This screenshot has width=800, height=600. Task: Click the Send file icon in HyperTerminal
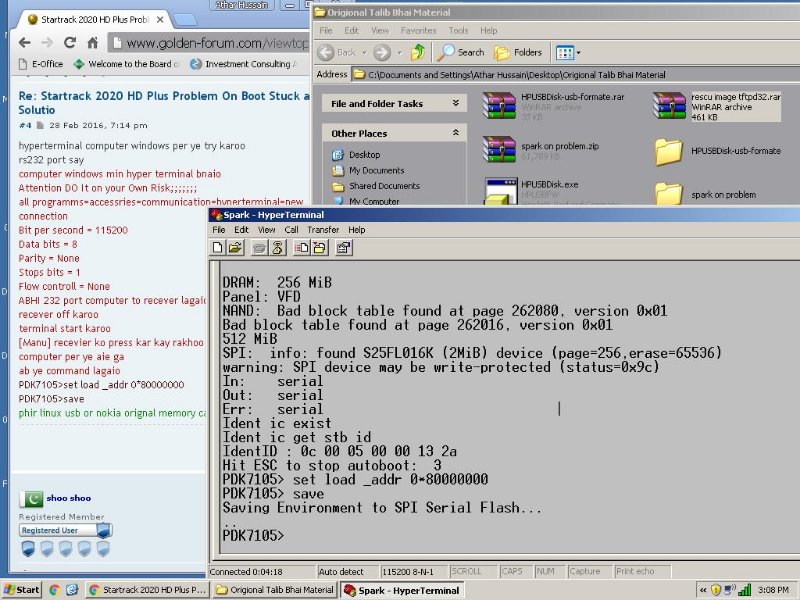[302, 248]
